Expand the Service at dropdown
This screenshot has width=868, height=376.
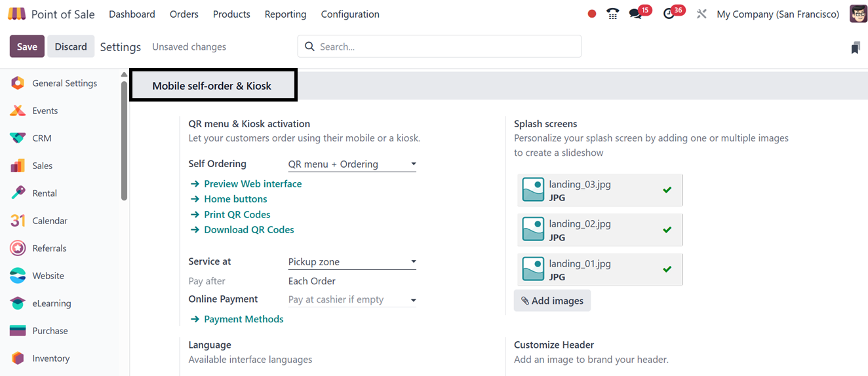(x=352, y=262)
